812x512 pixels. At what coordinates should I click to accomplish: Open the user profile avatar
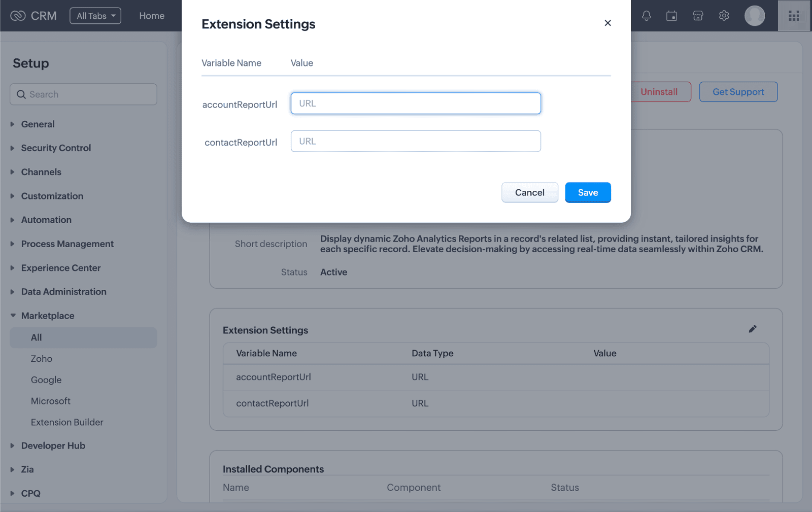pos(755,16)
